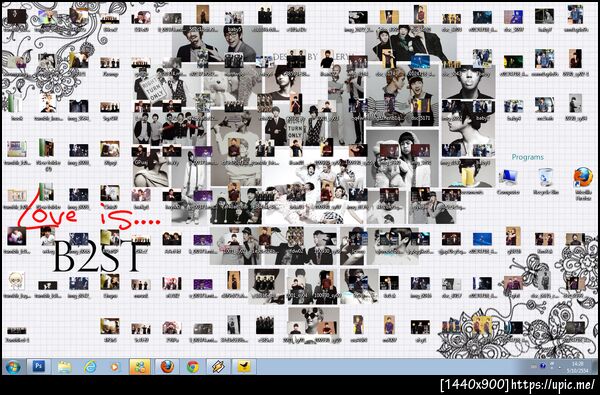Open the Windows Start menu orb
The image size is (600, 395).
click(x=13, y=367)
